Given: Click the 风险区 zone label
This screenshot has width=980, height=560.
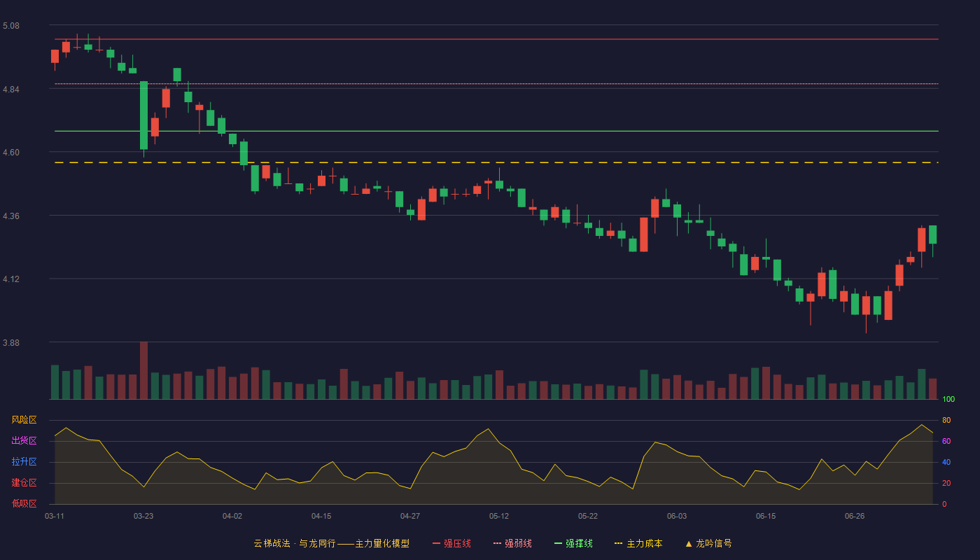Looking at the screenshot, I should (24, 420).
